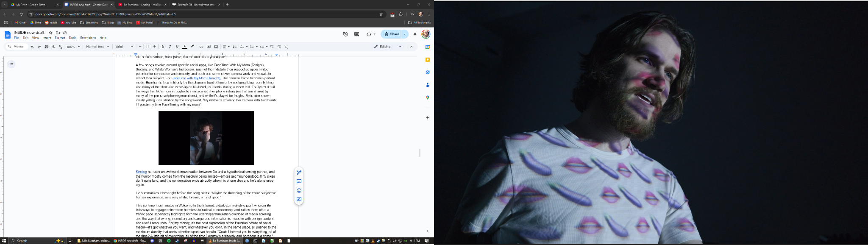The image size is (868, 245).
Task: Toggle italic formatting
Action: pyautogui.click(x=170, y=47)
